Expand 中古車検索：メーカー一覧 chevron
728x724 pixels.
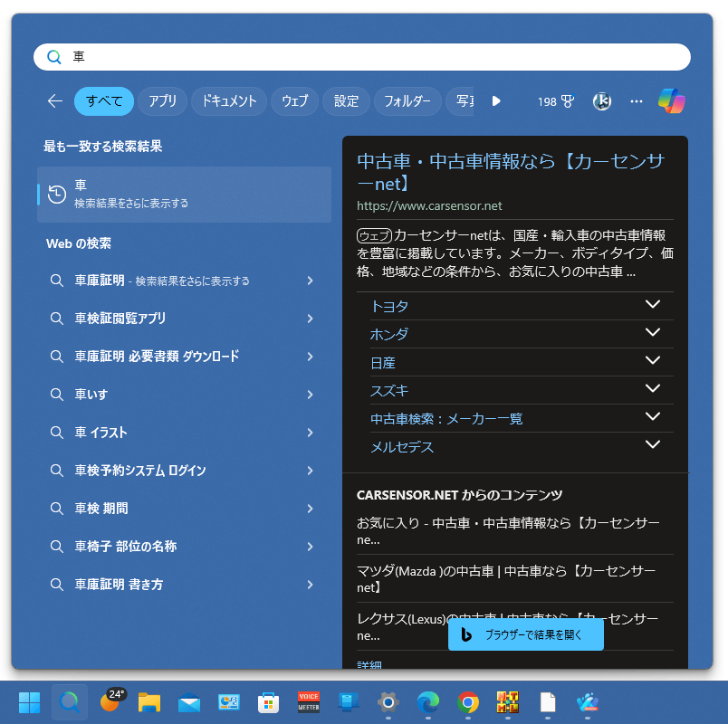click(653, 417)
